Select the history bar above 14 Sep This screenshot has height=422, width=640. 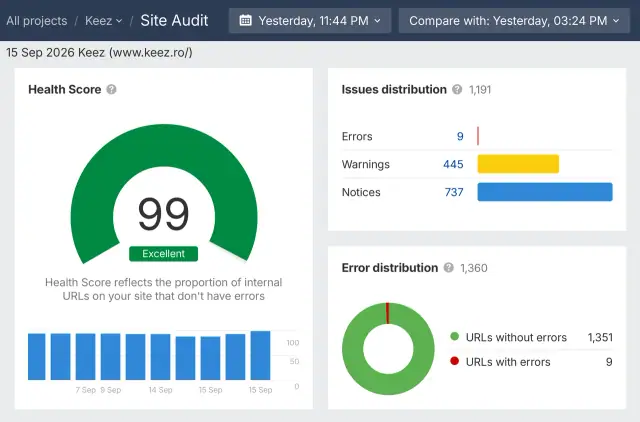[x=160, y=357]
